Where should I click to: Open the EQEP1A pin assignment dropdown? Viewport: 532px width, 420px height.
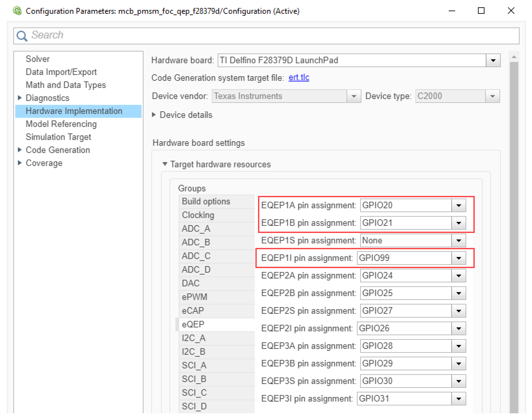tap(458, 205)
